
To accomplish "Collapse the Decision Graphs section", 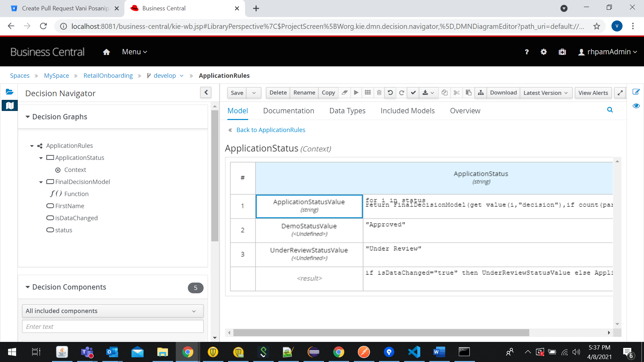I will tap(28, 117).
